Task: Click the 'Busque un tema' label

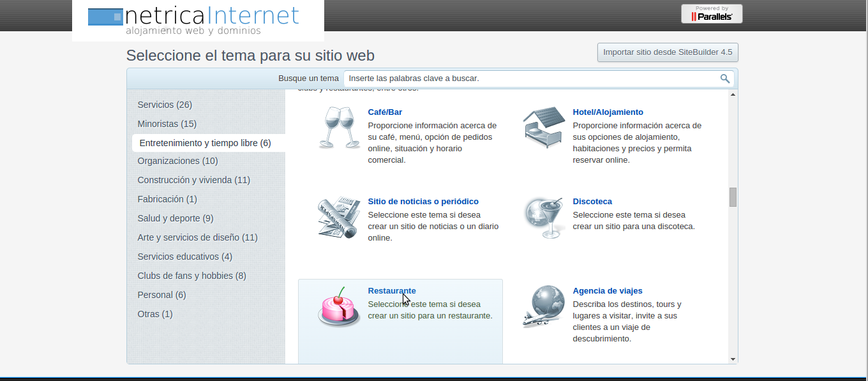Action: [308, 78]
